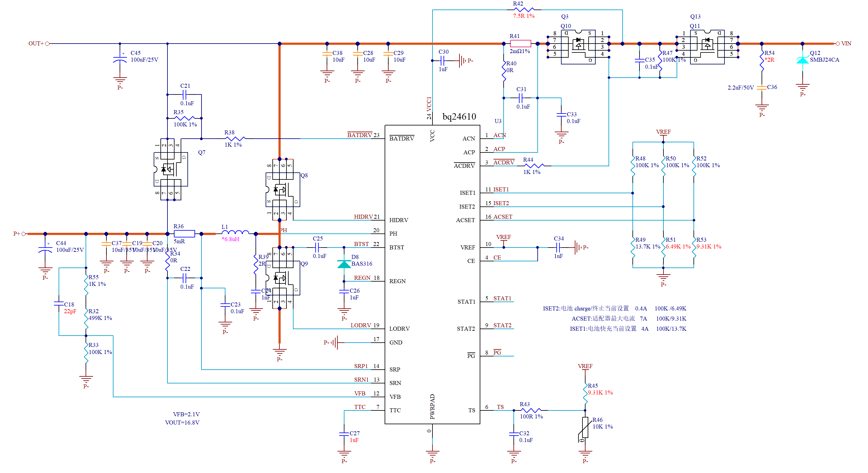Select resistor R43 symbol
This screenshot has height=473, width=868.
point(531,410)
